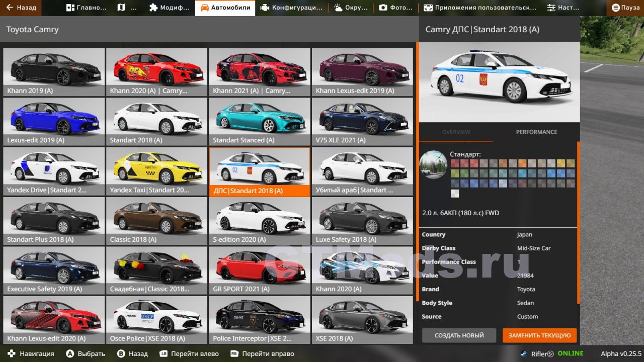The image size is (644, 362).
Task: Open Приложения пользовательск... tab
Action: tap(479, 8)
